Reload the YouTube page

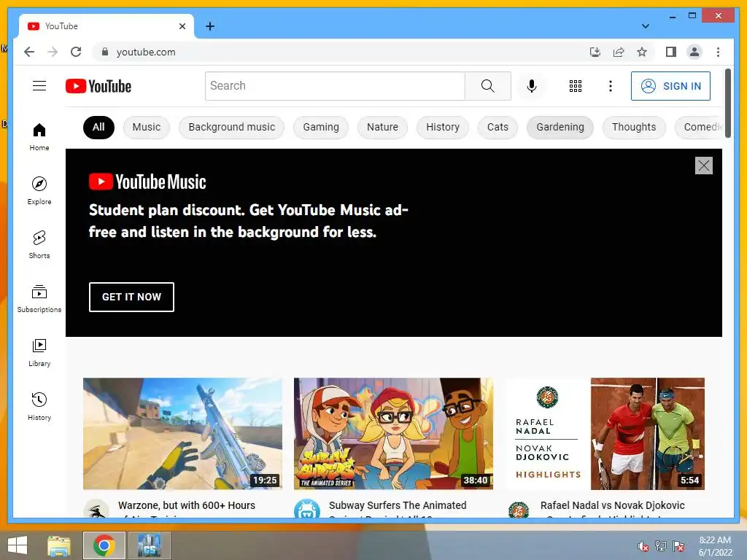click(x=76, y=52)
